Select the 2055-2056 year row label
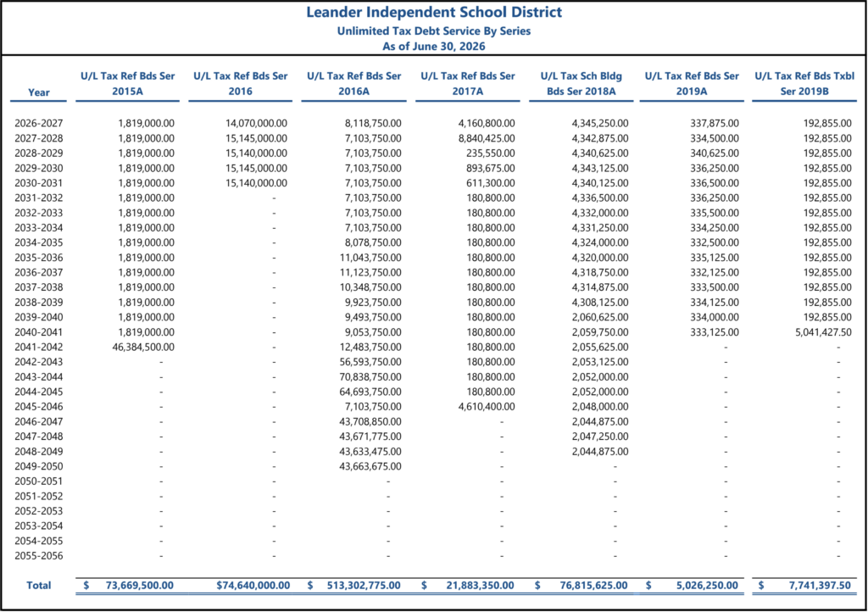The width and height of the screenshot is (868, 612). pyautogui.click(x=39, y=555)
